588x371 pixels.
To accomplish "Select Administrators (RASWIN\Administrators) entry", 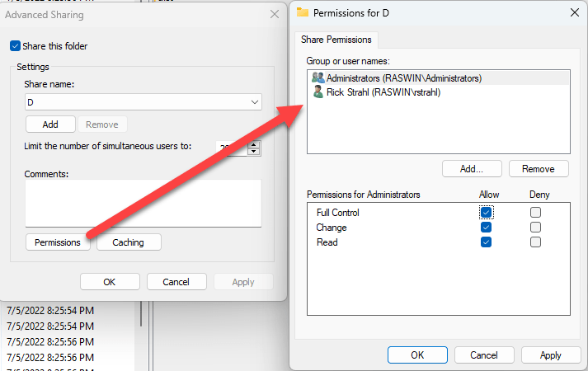I will (x=439, y=78).
